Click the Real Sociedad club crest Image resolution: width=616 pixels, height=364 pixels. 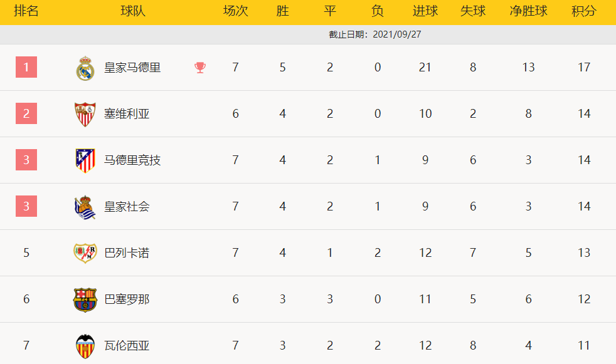click(85, 207)
